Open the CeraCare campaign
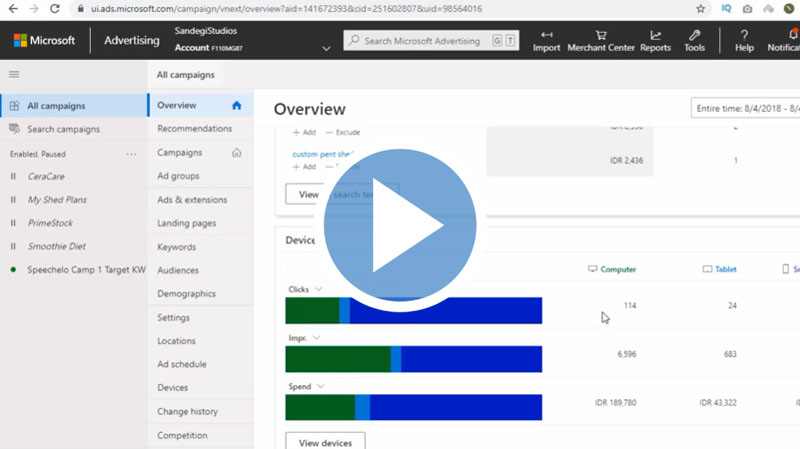The height and width of the screenshot is (449, 800). [46, 177]
